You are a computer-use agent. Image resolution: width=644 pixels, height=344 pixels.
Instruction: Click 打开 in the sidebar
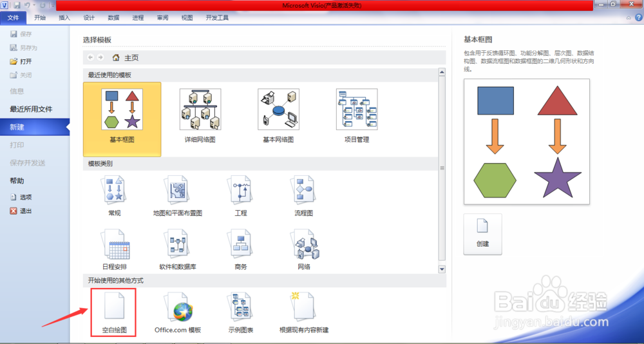tap(21, 62)
